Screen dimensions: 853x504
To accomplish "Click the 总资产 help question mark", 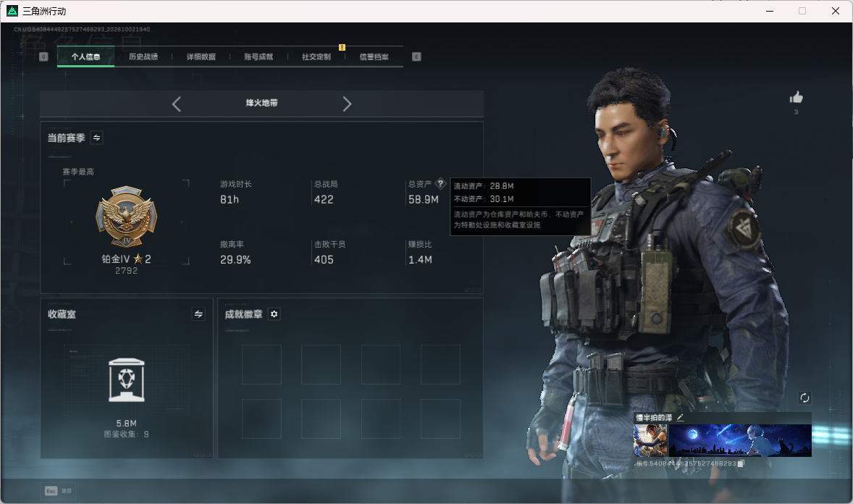I will (441, 184).
